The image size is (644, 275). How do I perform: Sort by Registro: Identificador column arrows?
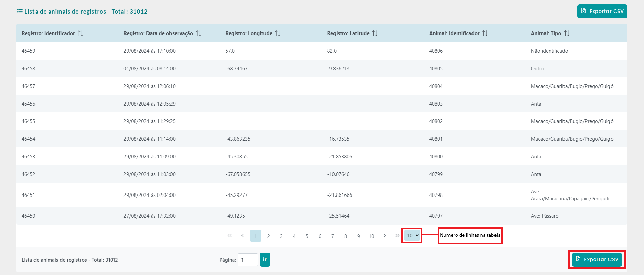[x=80, y=33]
